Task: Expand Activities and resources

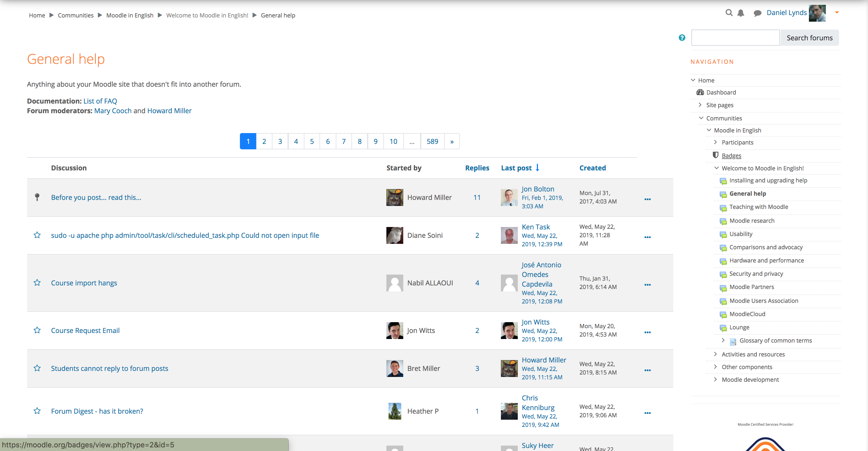Action: click(715, 354)
